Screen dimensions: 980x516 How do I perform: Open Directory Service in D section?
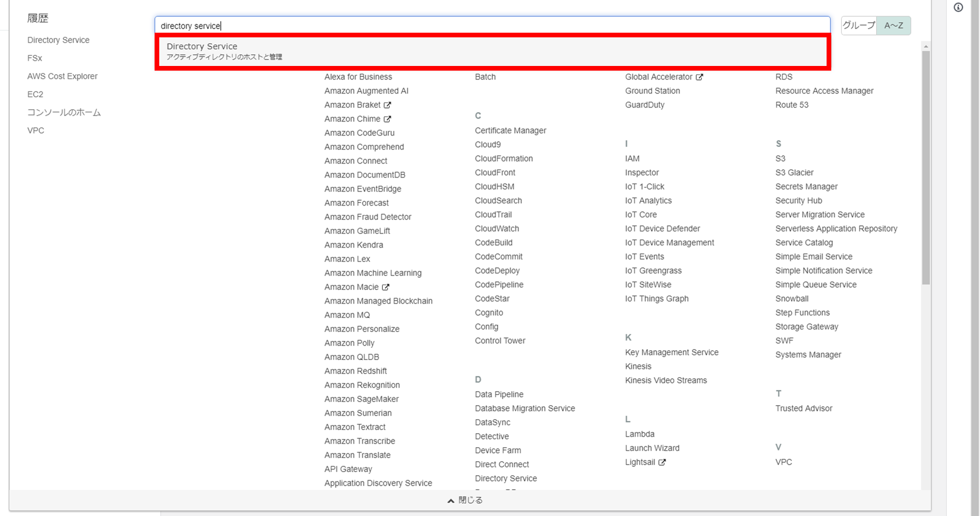[506, 479]
